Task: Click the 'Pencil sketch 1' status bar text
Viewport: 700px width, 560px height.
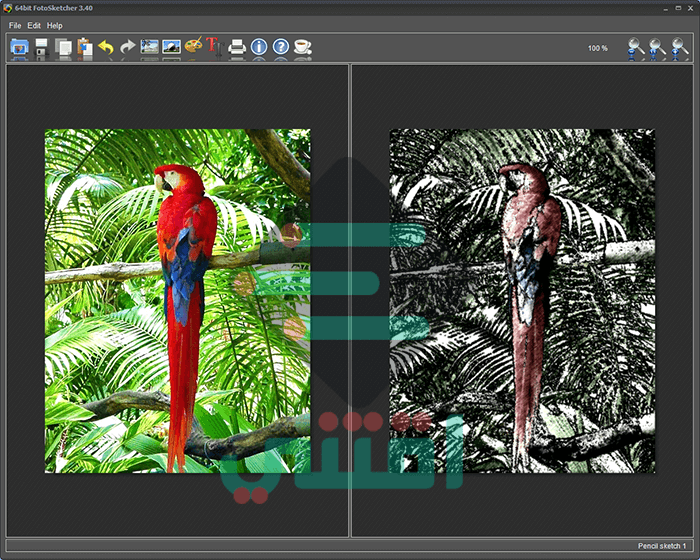Action: coord(662,546)
